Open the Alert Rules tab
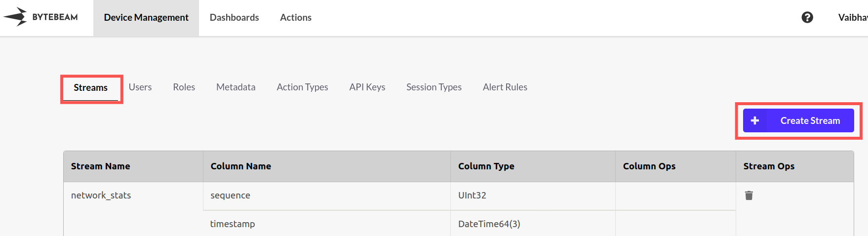The width and height of the screenshot is (868, 236). point(505,87)
